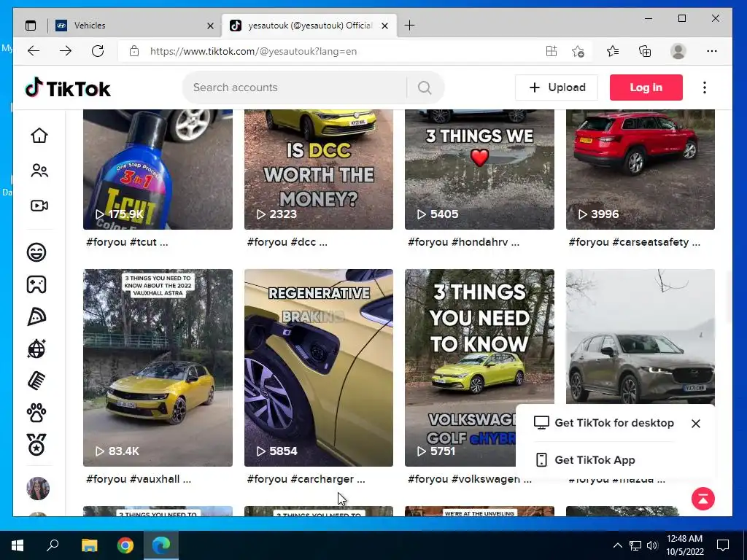Click the #foryou #dcc caption
Viewport: 747px width, 560px height.
click(x=287, y=242)
